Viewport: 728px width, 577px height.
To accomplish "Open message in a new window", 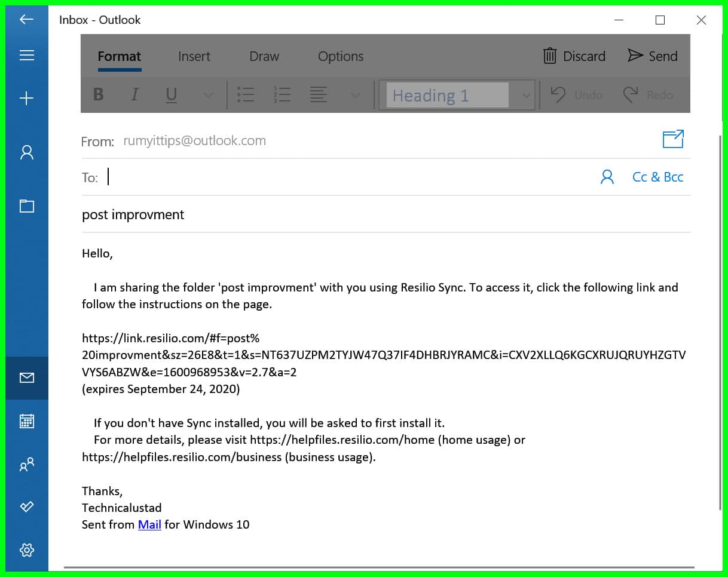I will click(673, 139).
